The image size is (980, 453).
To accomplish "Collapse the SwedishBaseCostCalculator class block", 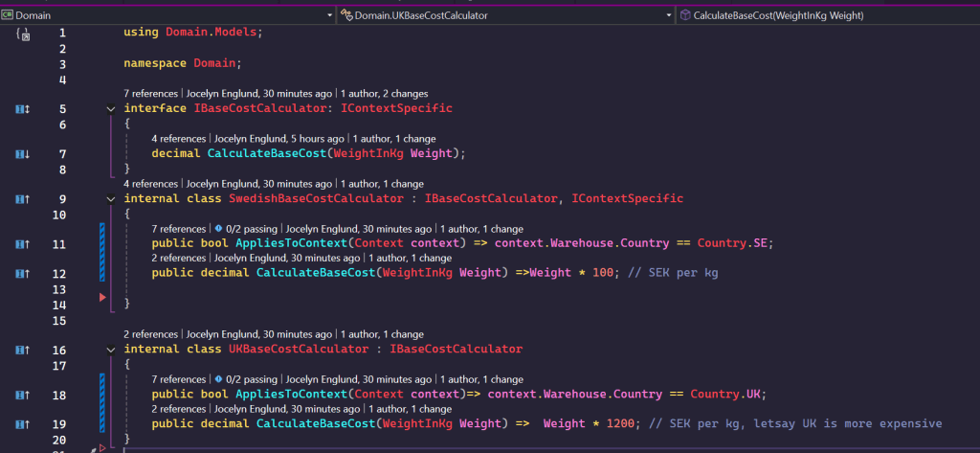I will tap(112, 199).
